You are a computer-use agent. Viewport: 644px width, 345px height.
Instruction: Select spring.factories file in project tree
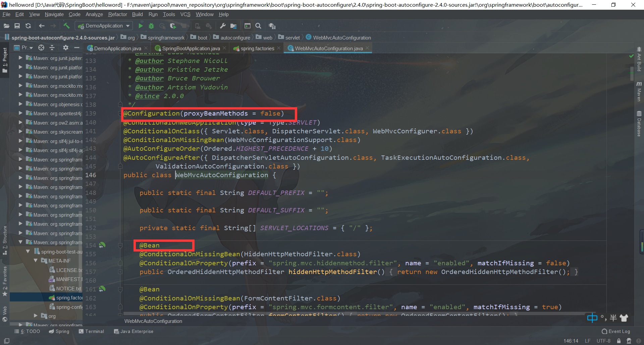pyautogui.click(x=46, y=297)
